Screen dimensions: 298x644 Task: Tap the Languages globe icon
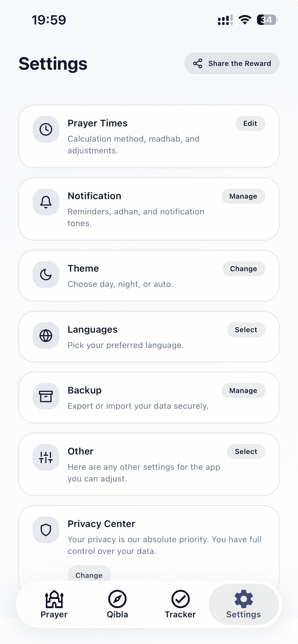[x=46, y=336]
